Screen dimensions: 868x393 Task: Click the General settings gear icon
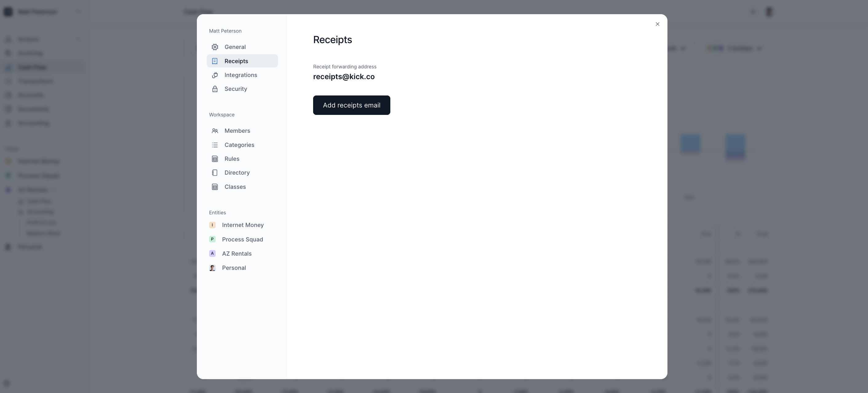coord(215,47)
